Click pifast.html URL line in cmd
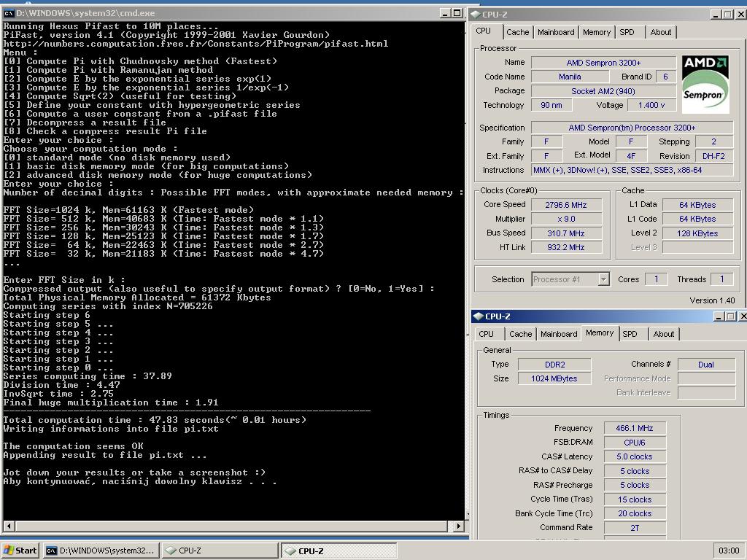 (x=196, y=44)
